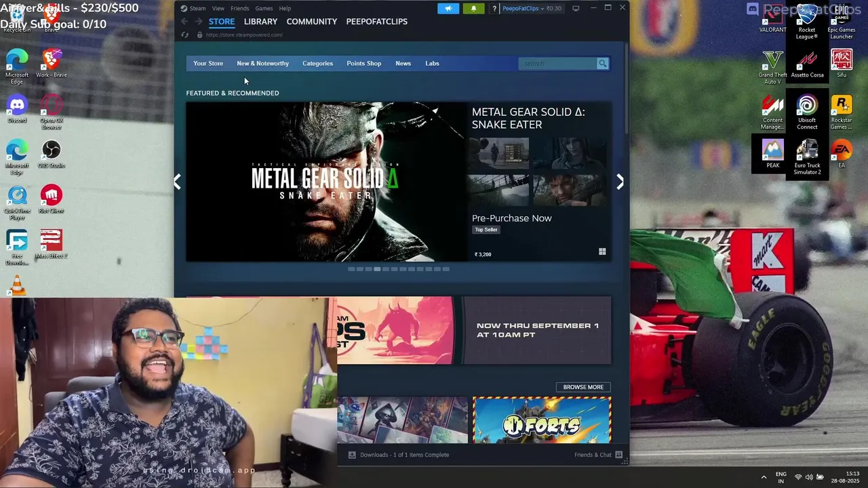Launch the PEAK desktop shortcut
Viewport: 868px width, 488px height.
coord(772,154)
